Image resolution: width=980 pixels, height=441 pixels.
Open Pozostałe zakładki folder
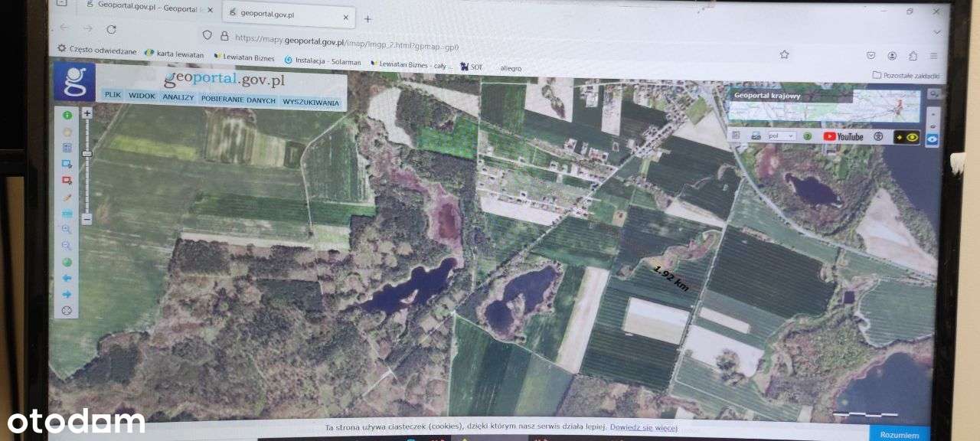[906, 75]
